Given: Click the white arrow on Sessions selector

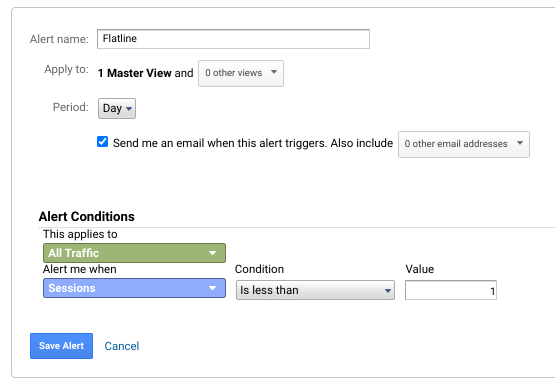Looking at the screenshot, I should tap(212, 288).
